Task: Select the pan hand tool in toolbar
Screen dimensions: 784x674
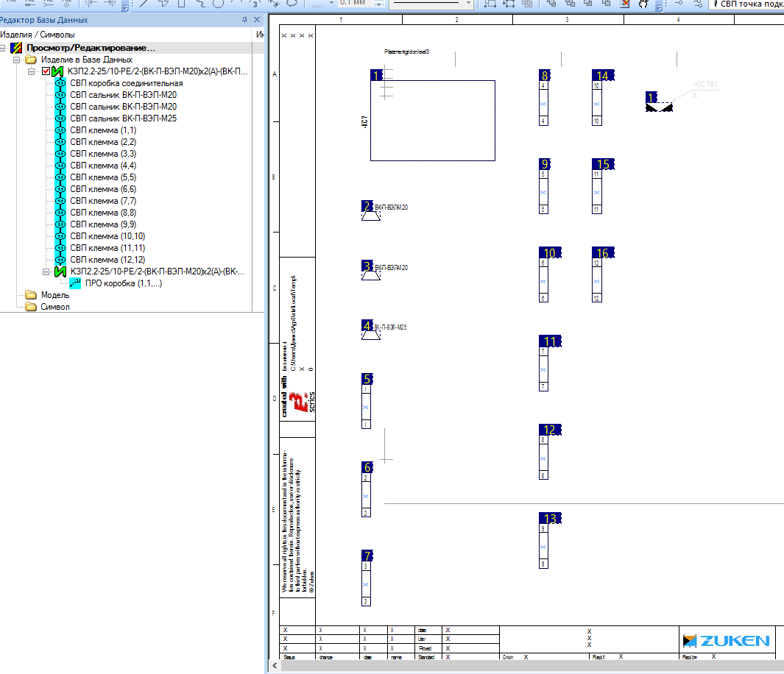Action: point(643,4)
